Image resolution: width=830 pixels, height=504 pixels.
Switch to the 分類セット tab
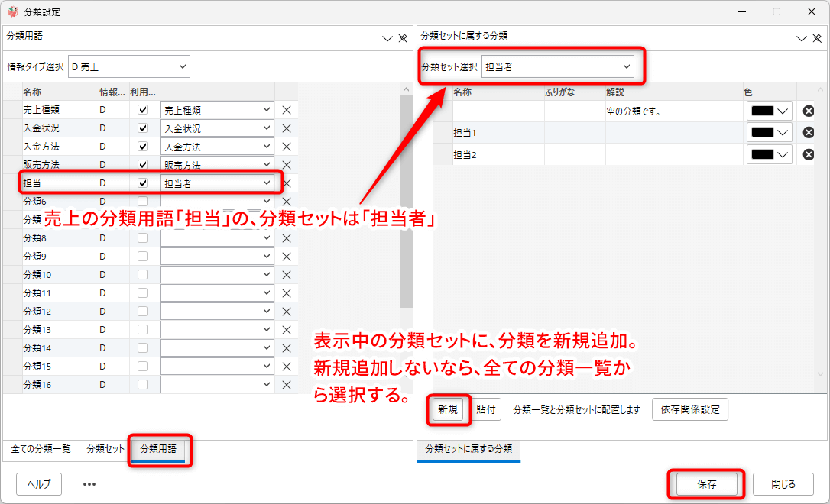point(105,450)
